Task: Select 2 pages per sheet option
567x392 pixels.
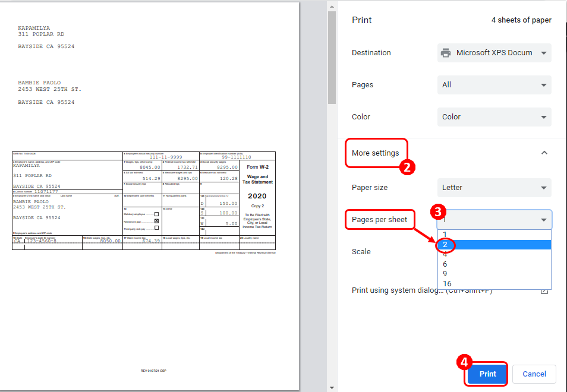Action: coord(494,245)
